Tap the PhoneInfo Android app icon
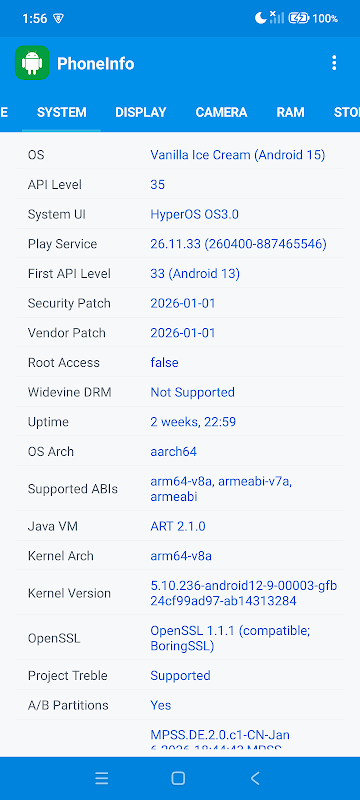The height and width of the screenshot is (800, 360). [32, 63]
